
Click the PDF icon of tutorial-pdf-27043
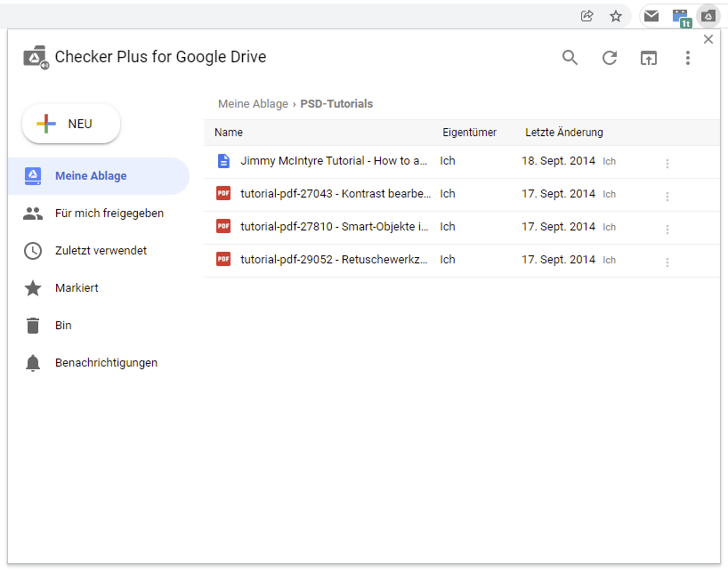tap(223, 193)
